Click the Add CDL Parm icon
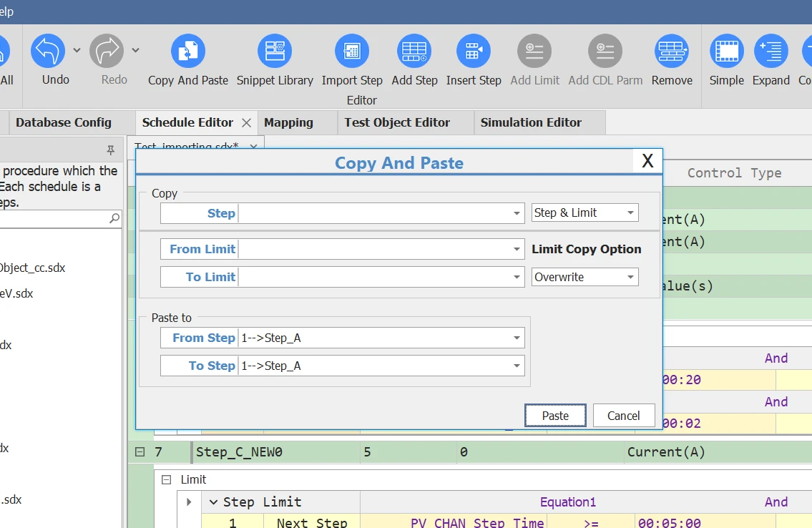The width and height of the screenshot is (812, 528). coord(605,51)
